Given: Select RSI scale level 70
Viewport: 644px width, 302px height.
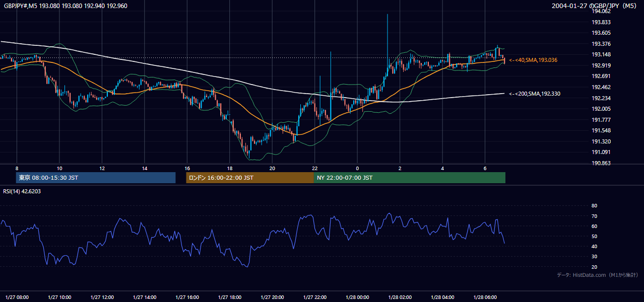Looking at the screenshot, I should (594, 216).
